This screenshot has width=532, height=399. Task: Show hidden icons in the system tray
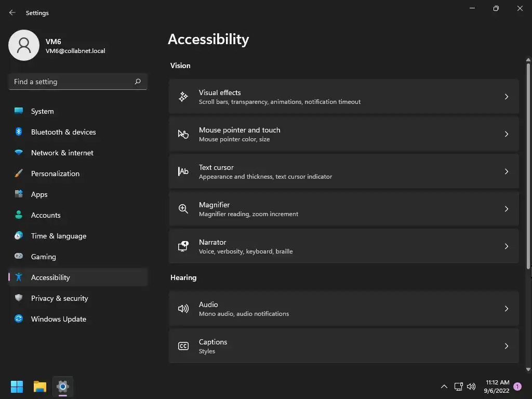(x=444, y=387)
